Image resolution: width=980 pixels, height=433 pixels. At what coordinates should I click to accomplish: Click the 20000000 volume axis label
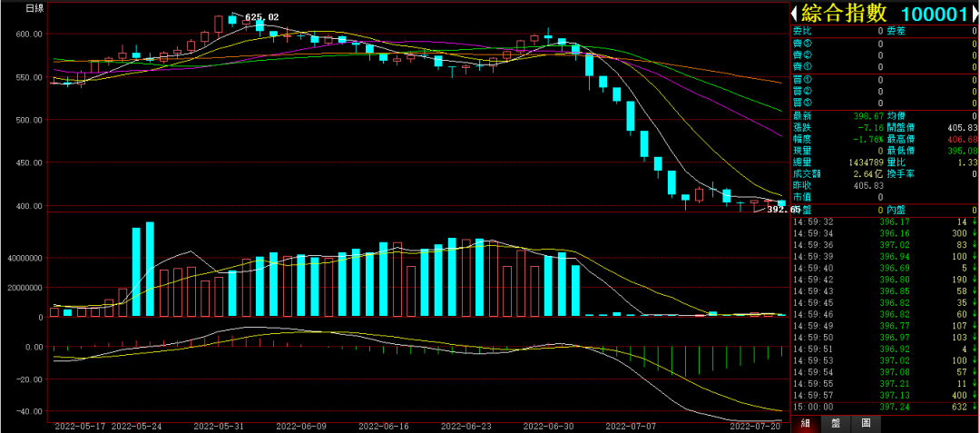tap(24, 288)
